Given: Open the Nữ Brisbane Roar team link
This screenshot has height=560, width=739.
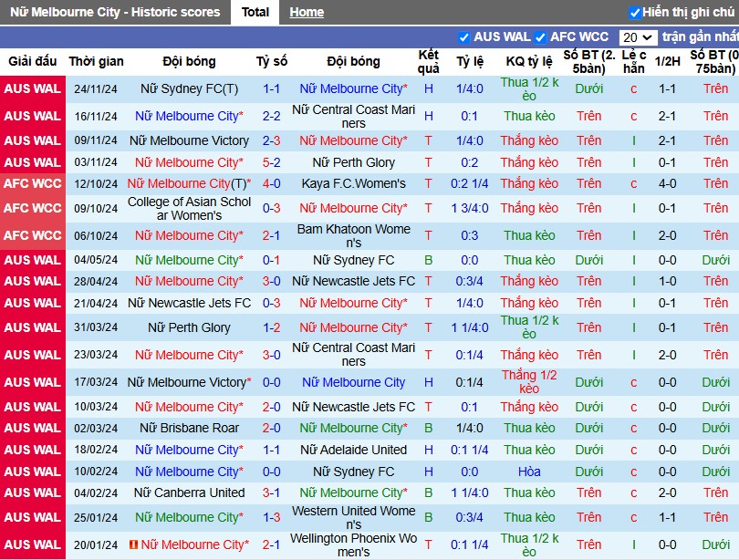Looking at the screenshot, I should 189,428.
